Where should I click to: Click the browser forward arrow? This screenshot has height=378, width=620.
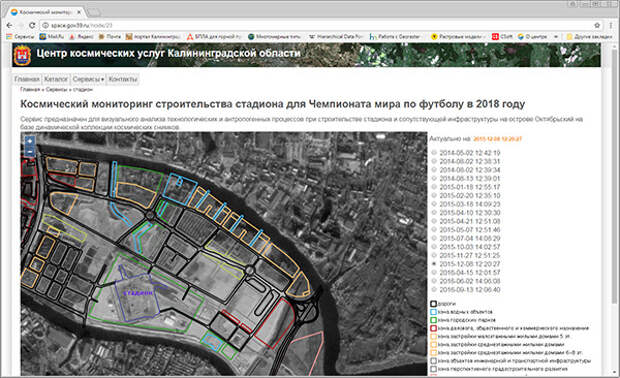click(21, 25)
